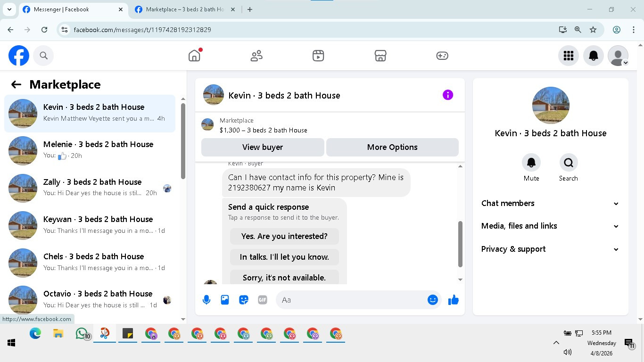The height and width of the screenshot is (362, 644).
Task: Open Keywan conversation in list
Action: [90, 225]
